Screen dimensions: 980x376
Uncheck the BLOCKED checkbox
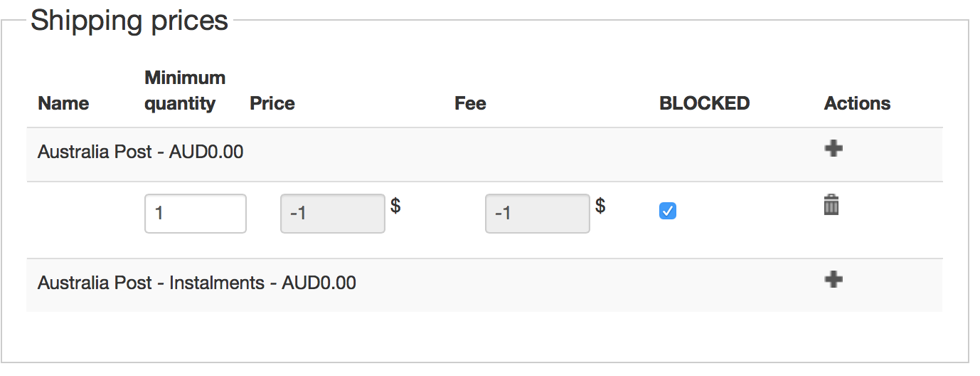pyautogui.click(x=668, y=211)
